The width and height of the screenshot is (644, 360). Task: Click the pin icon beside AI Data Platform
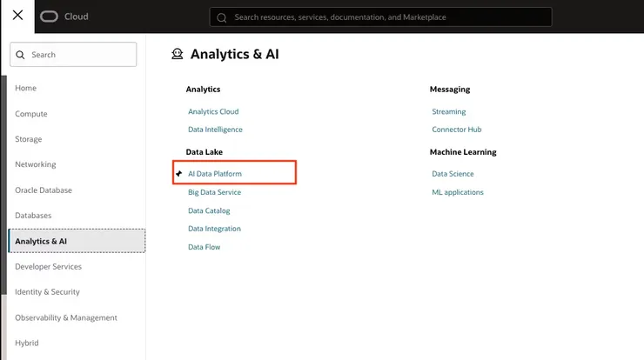pos(179,174)
